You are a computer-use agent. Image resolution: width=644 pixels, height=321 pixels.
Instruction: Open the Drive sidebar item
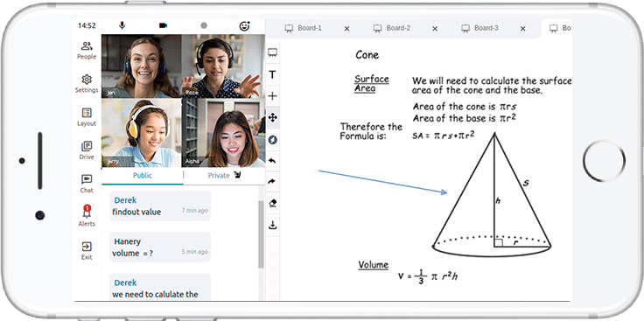click(87, 150)
